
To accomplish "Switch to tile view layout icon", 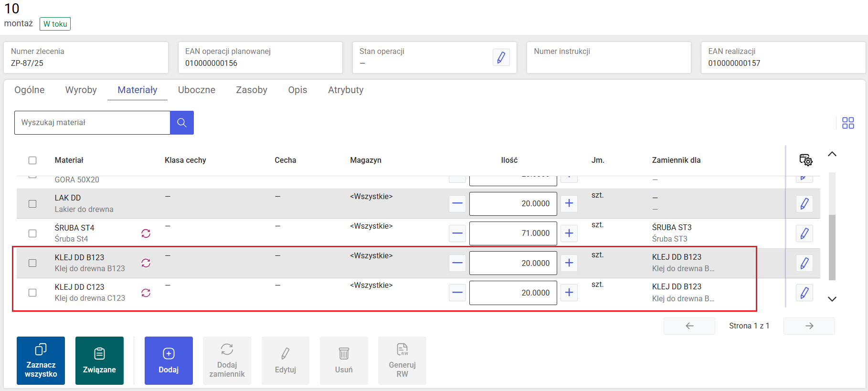I will coord(848,123).
